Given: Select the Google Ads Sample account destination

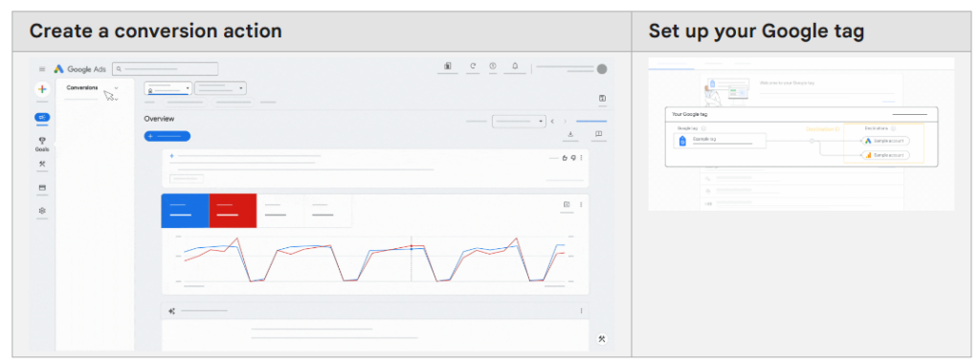Looking at the screenshot, I should 885,141.
